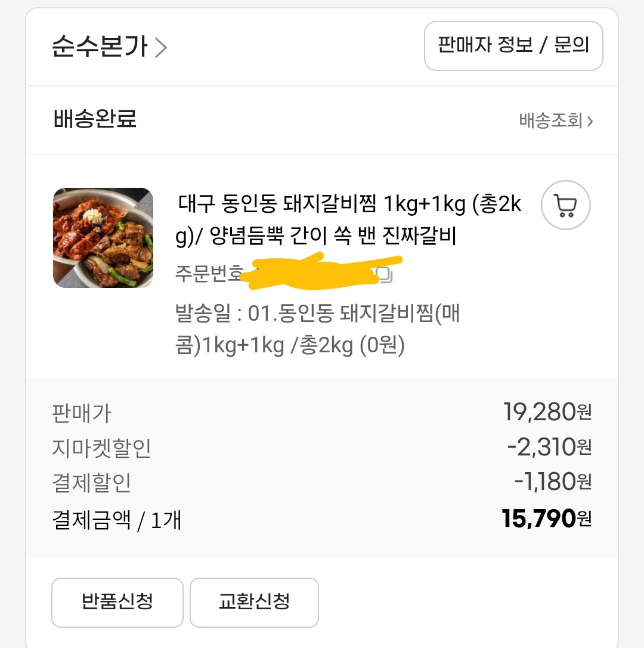Click the yellow scribble hiding order number

(320, 271)
